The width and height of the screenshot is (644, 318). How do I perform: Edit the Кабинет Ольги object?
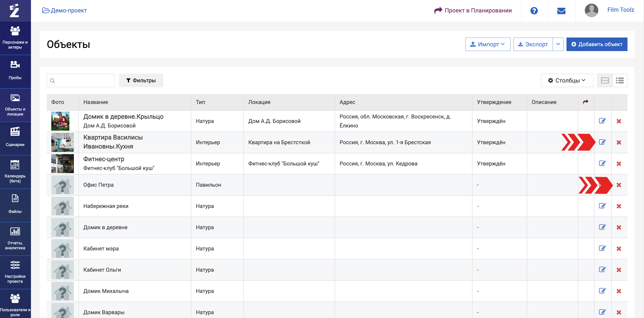point(602,270)
